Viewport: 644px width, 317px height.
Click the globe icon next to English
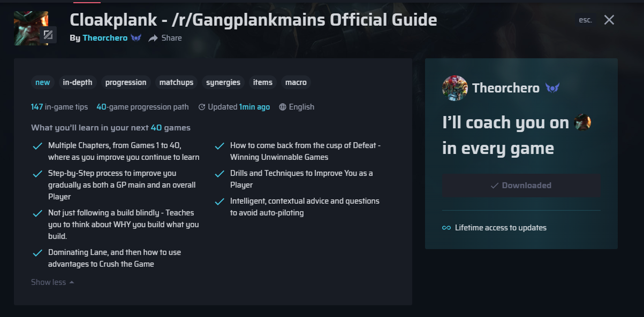point(282,107)
